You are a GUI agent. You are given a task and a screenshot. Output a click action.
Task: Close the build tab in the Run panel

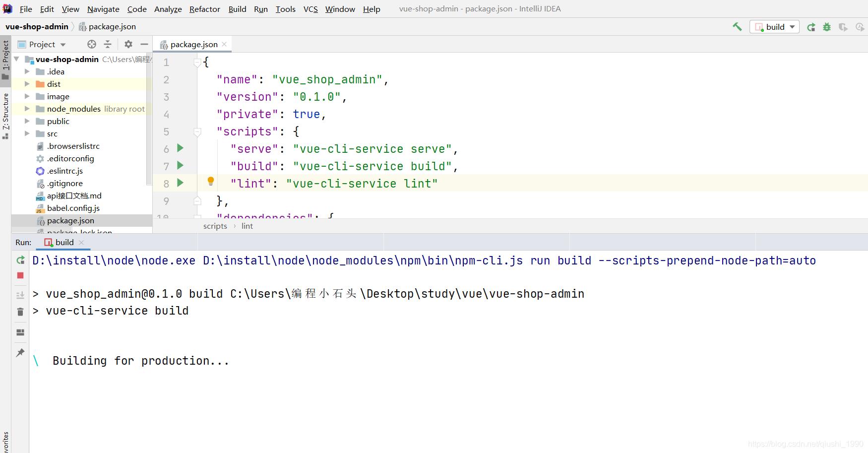click(81, 242)
